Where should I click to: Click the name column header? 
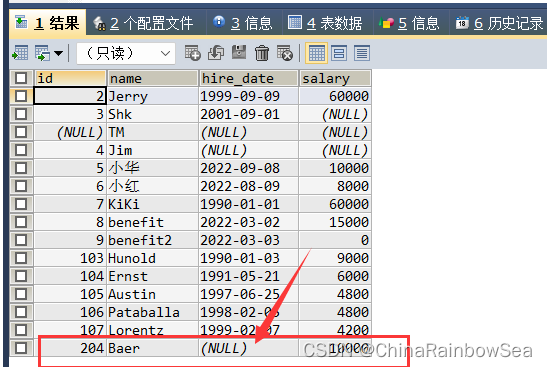[152, 78]
